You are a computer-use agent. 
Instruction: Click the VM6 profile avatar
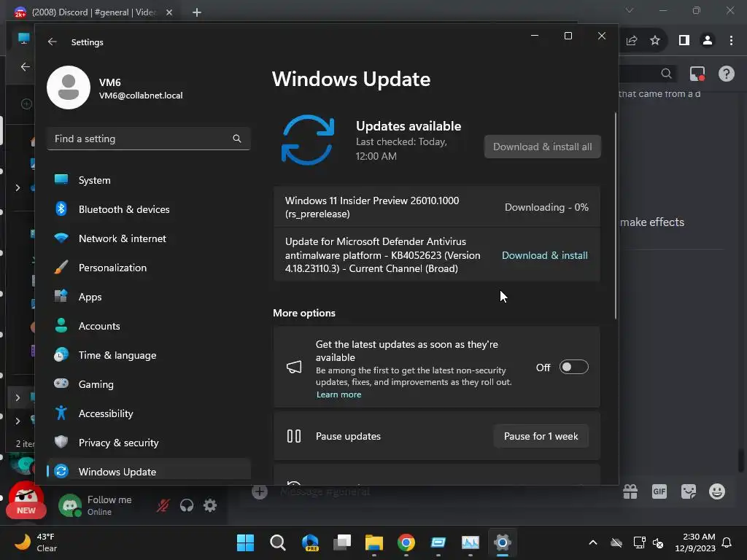(69, 87)
